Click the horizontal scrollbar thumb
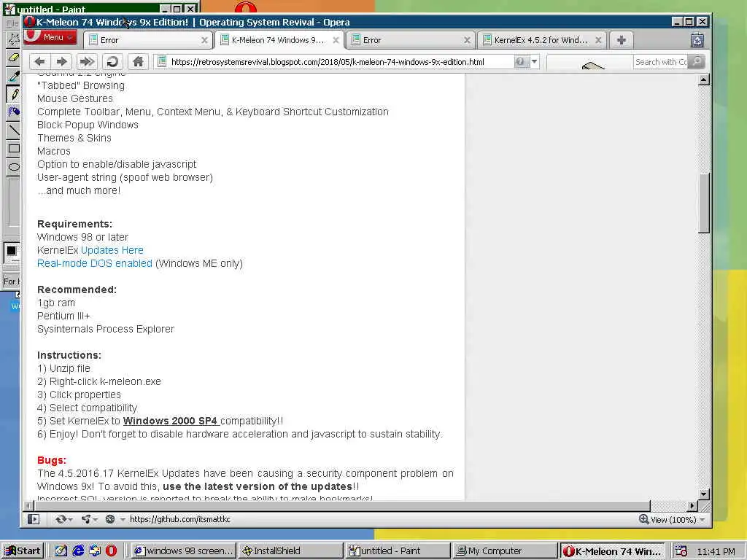Viewport: 747px width, 560px height. [341, 506]
